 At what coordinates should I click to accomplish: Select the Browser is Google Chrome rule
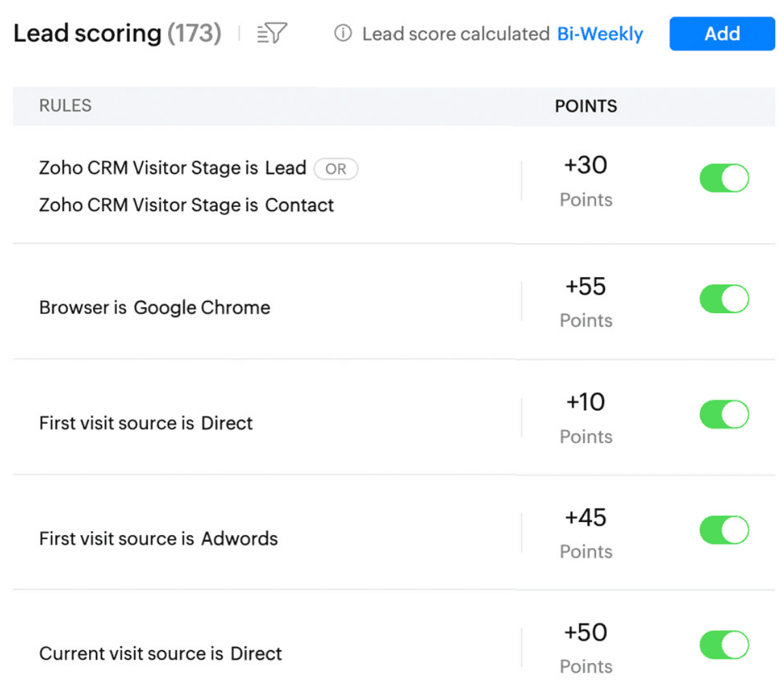[154, 308]
